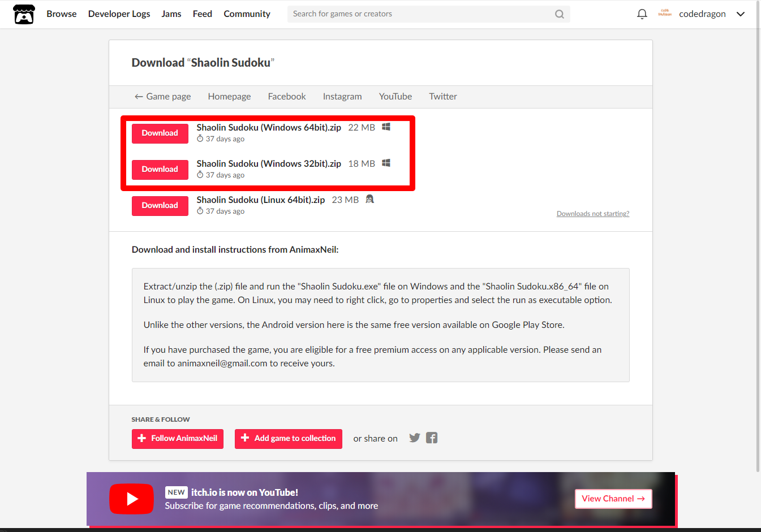Click 'itch.io is now on YouTube!' headline
The width and height of the screenshot is (761, 532).
[244, 492]
